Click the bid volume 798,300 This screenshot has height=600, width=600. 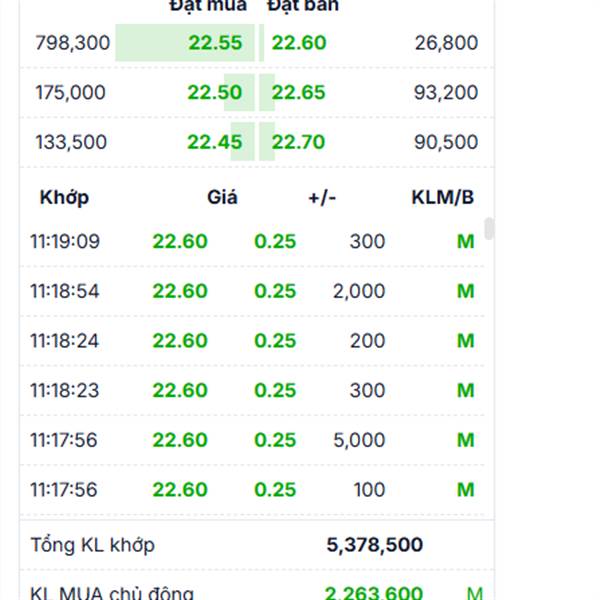72,43
